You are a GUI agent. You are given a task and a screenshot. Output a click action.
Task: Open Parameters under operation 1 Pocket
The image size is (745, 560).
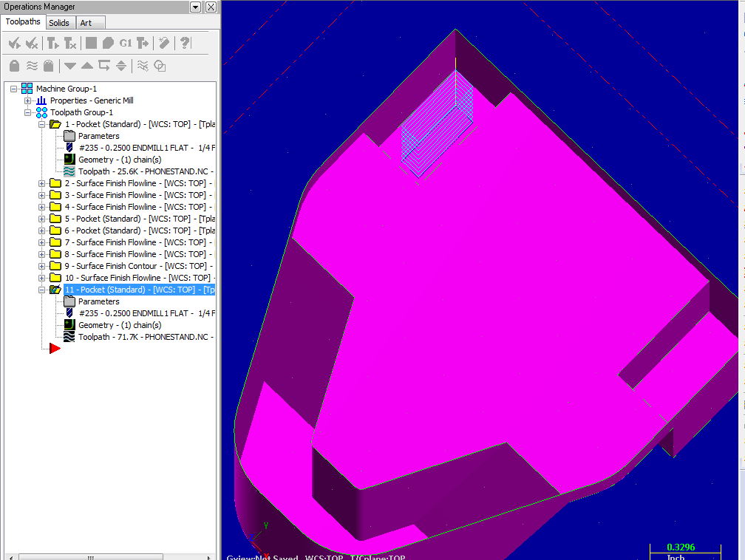(98, 136)
